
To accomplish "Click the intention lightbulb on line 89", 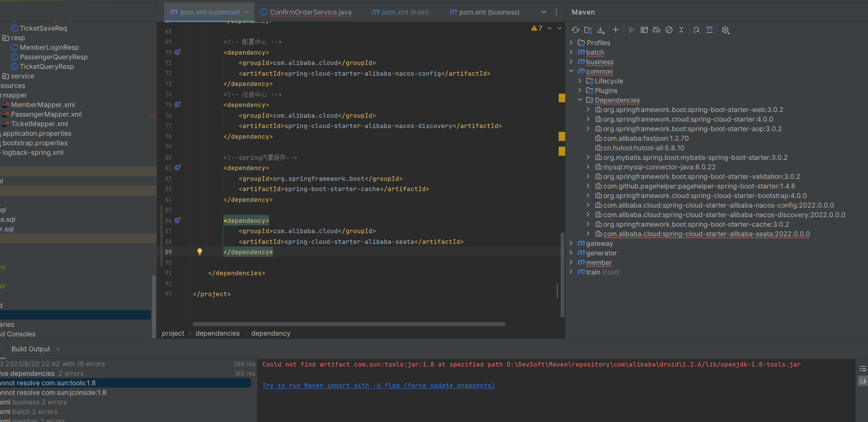I will (199, 252).
